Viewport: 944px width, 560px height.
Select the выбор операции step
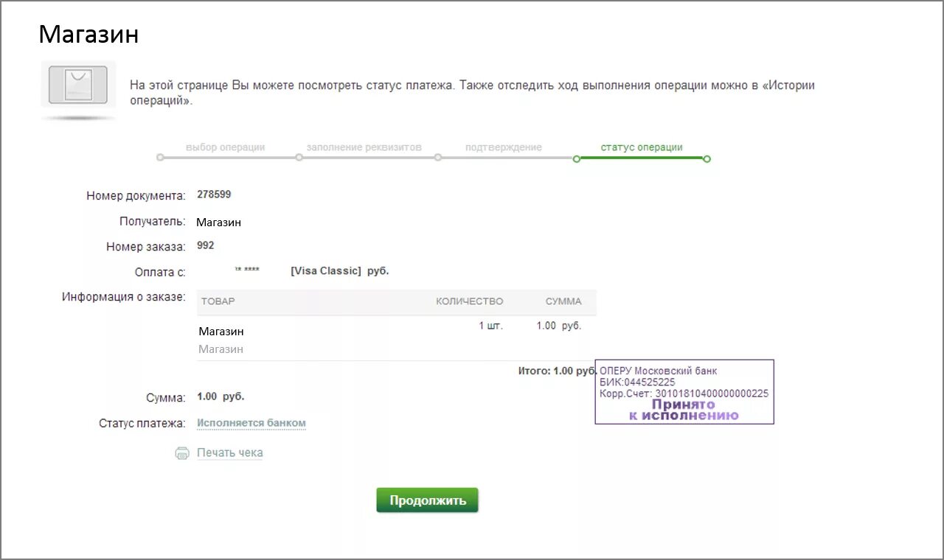click(x=225, y=147)
